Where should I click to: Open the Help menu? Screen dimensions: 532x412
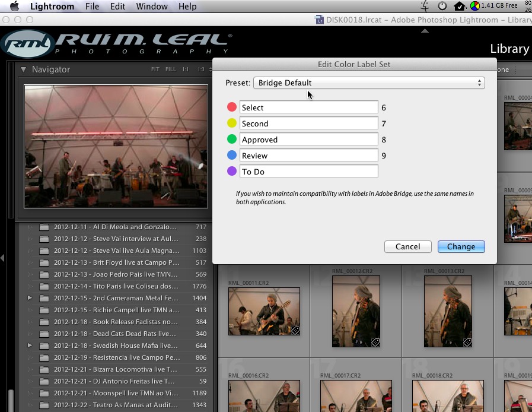pyautogui.click(x=187, y=6)
